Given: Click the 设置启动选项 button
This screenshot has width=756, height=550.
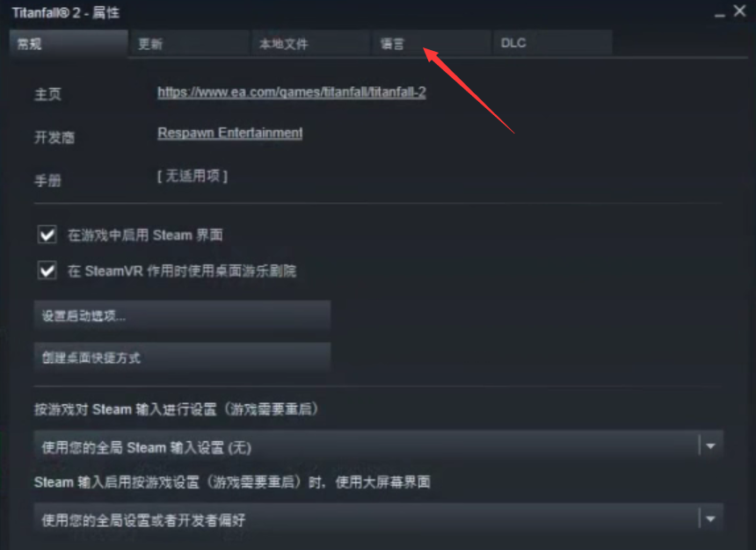Looking at the screenshot, I should [x=182, y=315].
